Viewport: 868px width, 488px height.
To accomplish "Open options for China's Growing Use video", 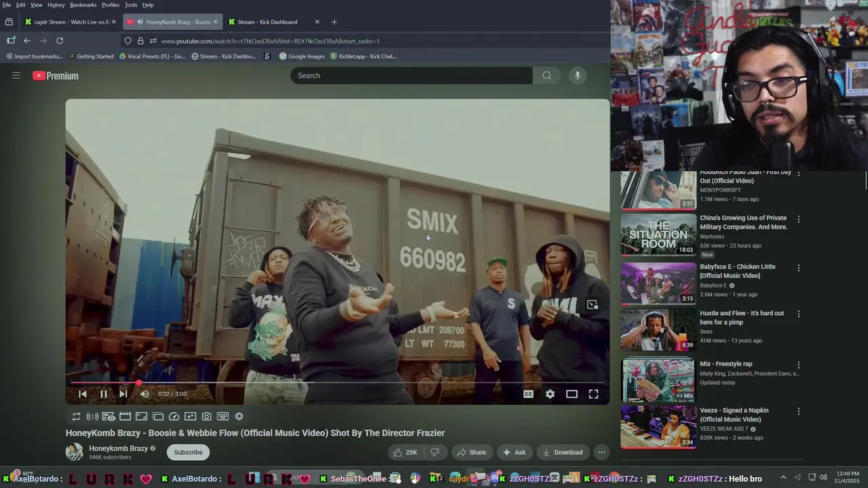I will 798,219.
